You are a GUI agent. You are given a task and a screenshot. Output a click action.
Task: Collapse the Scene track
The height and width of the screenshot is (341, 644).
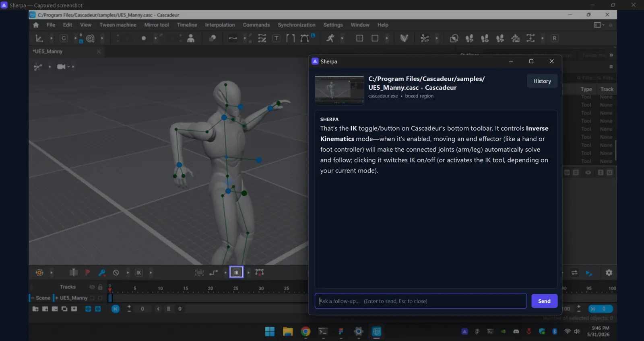pyautogui.click(x=32, y=298)
